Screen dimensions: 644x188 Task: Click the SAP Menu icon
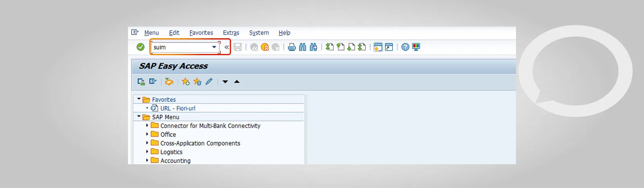pos(153,81)
